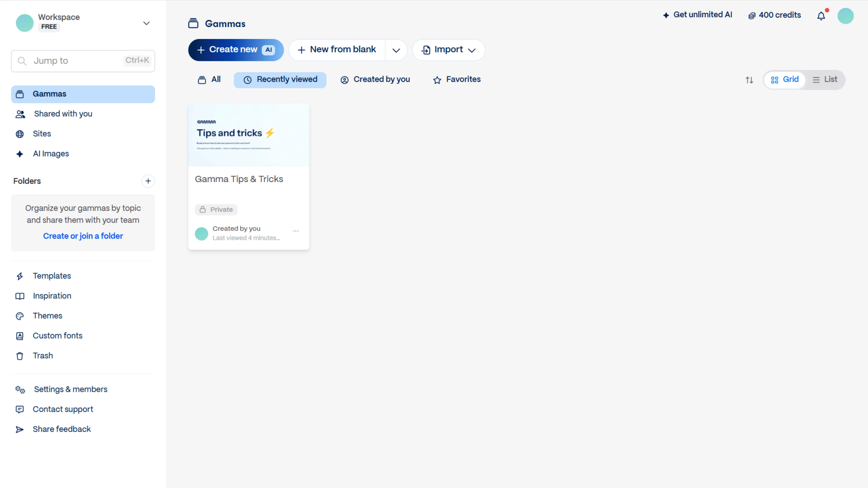Image resolution: width=868 pixels, height=488 pixels.
Task: Open the Gammas section in the sidebar
Action: (x=50, y=94)
